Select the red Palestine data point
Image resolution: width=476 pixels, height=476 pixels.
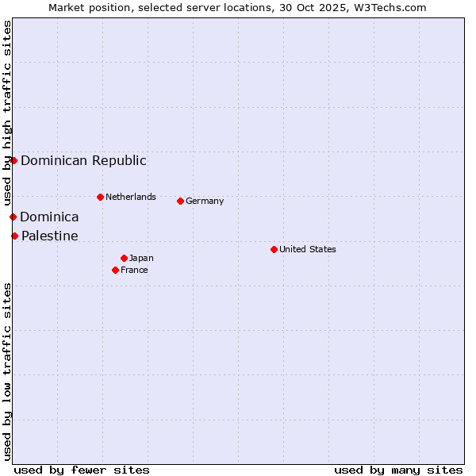click(14, 236)
